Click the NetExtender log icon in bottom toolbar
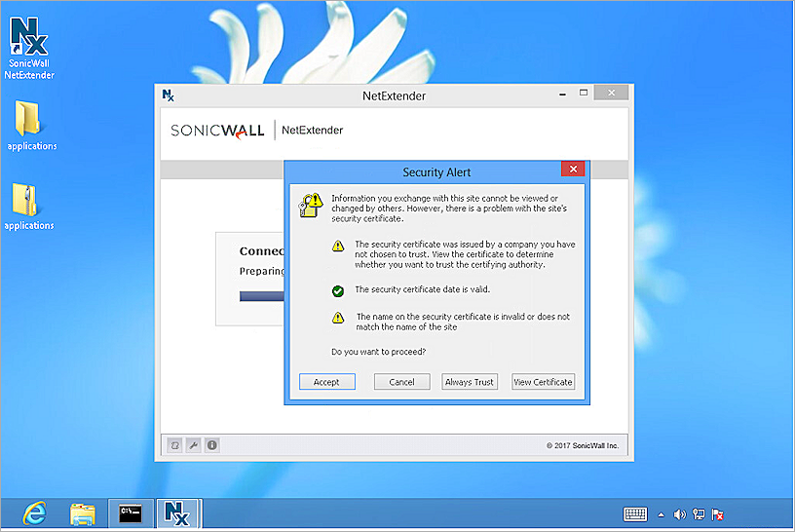This screenshot has width=795, height=532. (175, 445)
